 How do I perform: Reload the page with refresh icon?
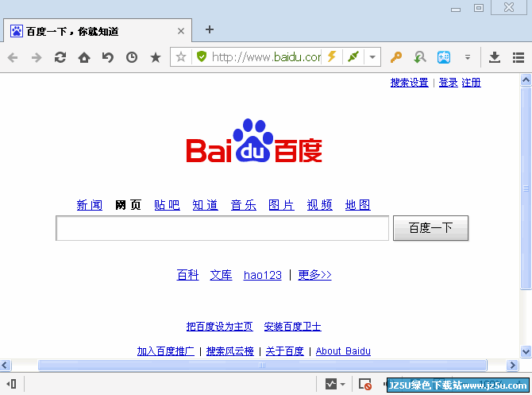60,57
